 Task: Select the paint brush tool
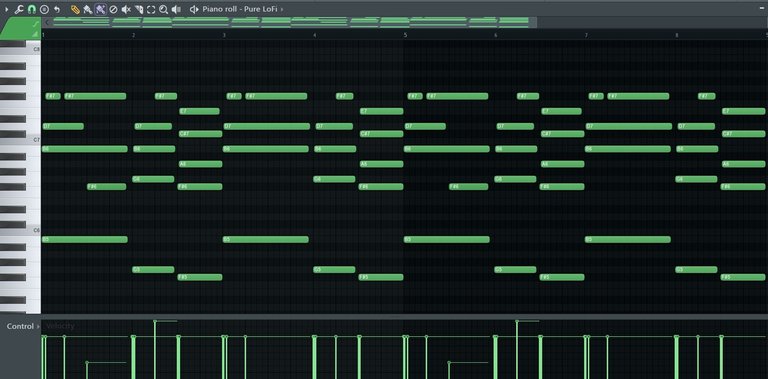(88, 9)
